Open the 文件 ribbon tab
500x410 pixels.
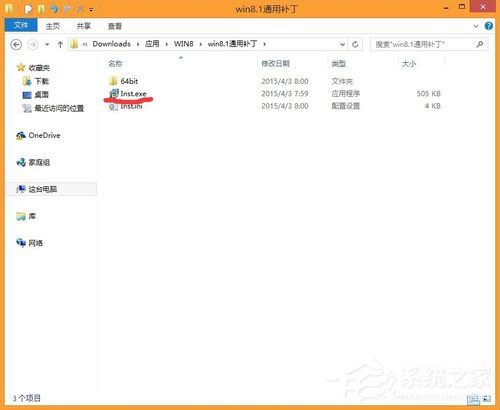click(x=21, y=25)
